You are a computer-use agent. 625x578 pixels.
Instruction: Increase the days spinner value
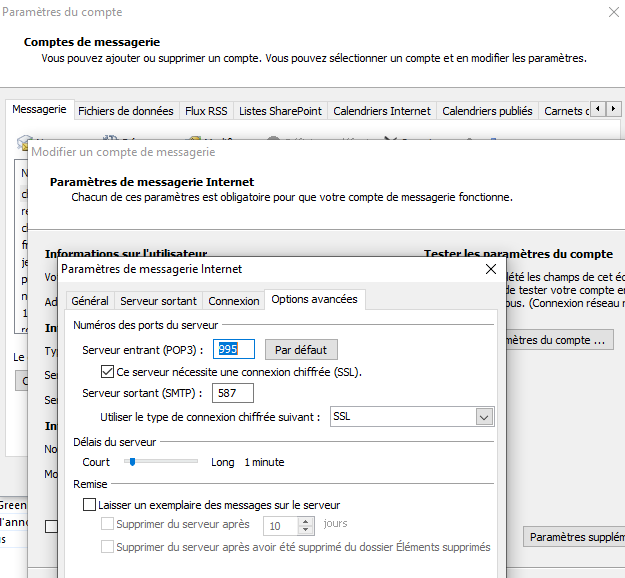click(x=306, y=521)
